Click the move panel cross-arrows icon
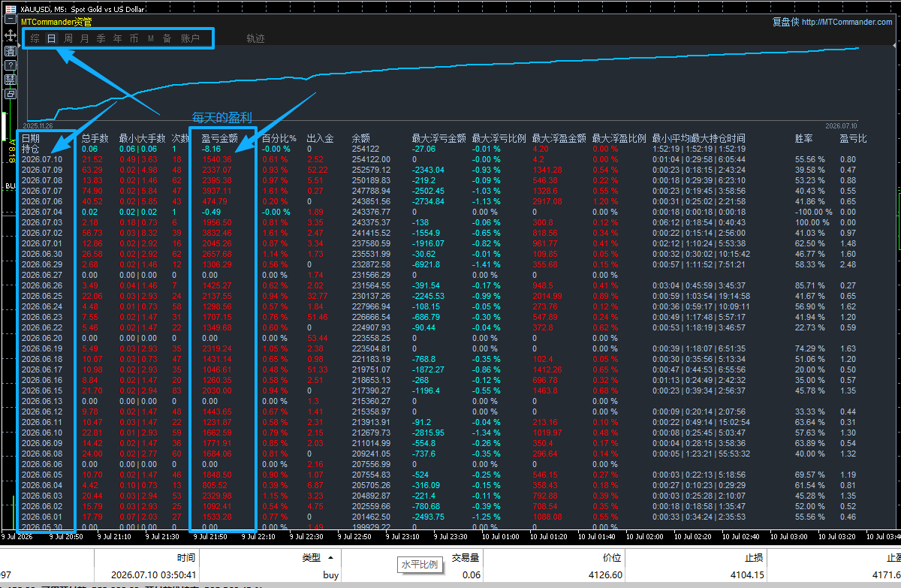 pyautogui.click(x=11, y=36)
